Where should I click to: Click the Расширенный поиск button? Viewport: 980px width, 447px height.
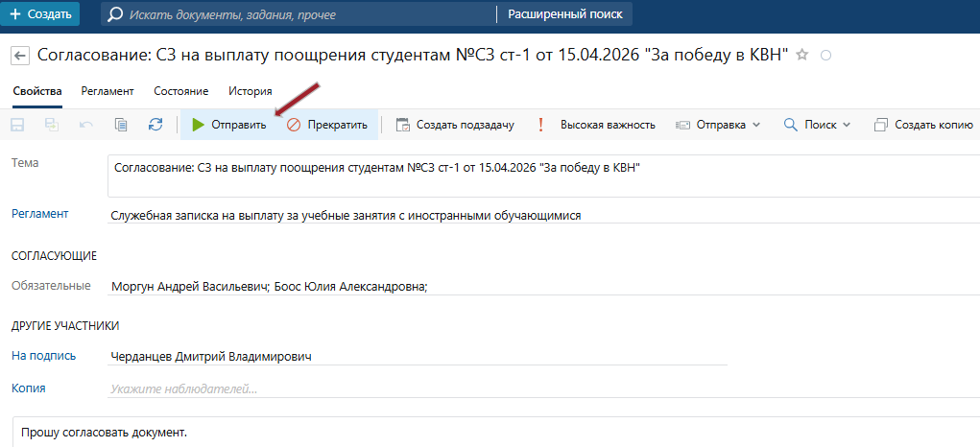pyautogui.click(x=563, y=14)
